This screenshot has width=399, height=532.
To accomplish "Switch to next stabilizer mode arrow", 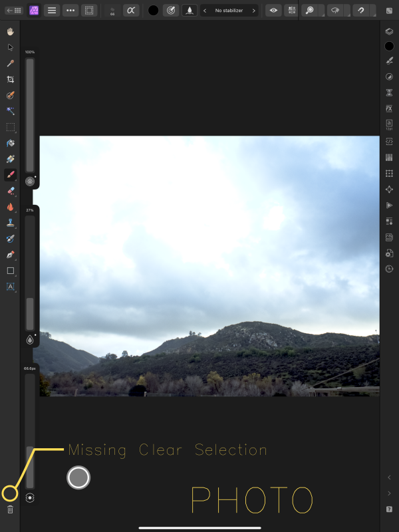I will (x=253, y=11).
